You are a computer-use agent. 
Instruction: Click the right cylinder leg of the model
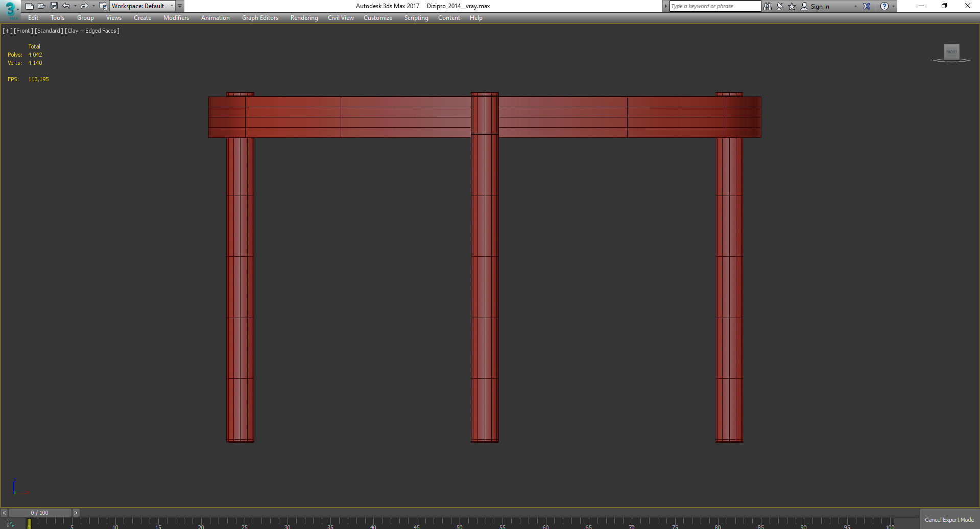tap(729, 289)
